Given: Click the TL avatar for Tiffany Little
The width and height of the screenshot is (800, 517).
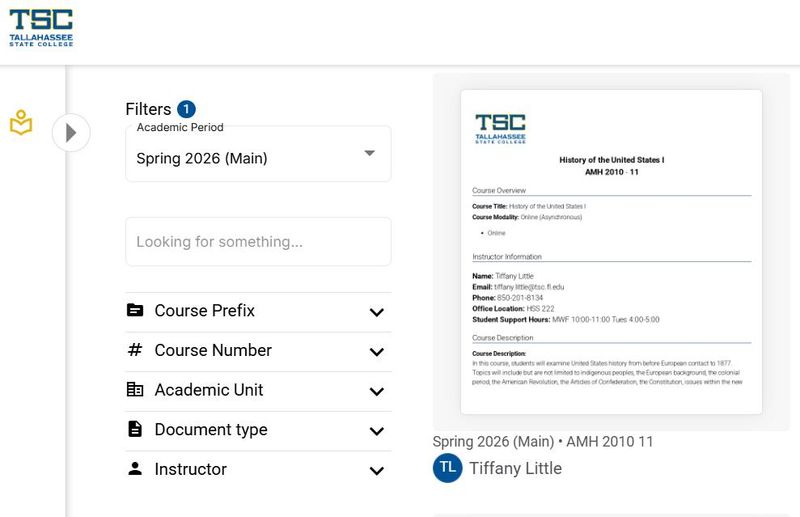Looking at the screenshot, I should [447, 467].
